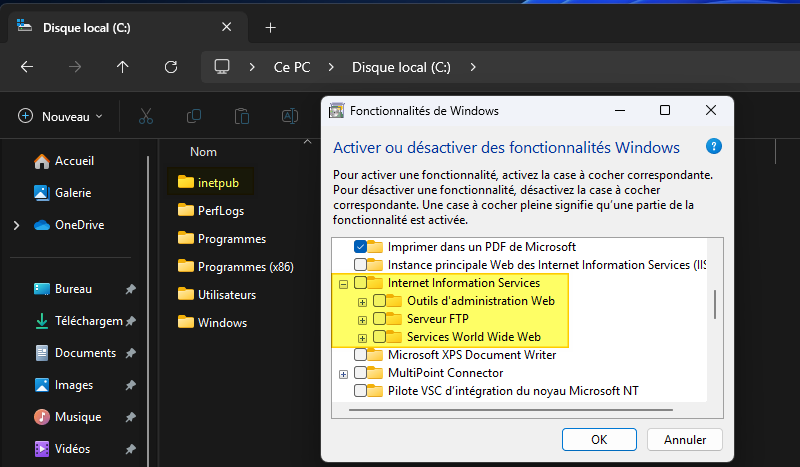The width and height of the screenshot is (800, 467).
Task: Refresh the current folder view
Action: [171, 67]
